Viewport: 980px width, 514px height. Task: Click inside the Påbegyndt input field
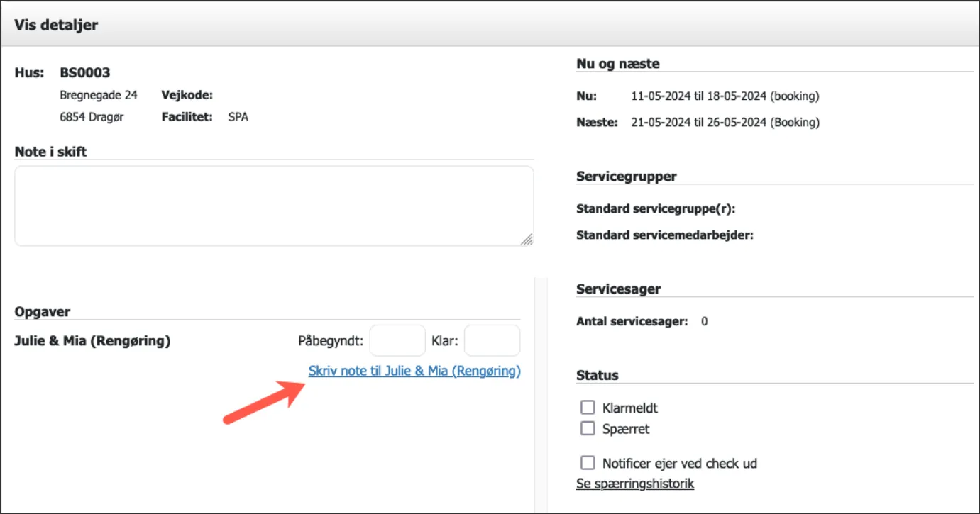[397, 340]
